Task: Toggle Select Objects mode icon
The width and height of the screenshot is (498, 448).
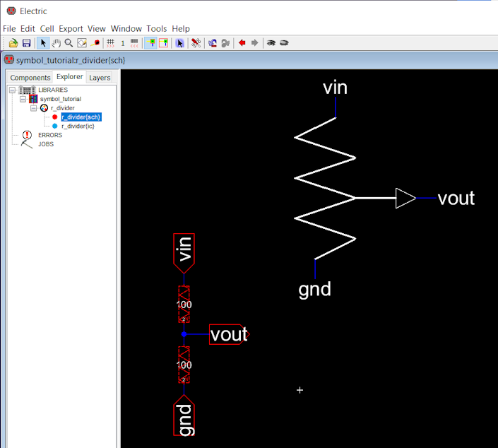Action: [x=151, y=43]
